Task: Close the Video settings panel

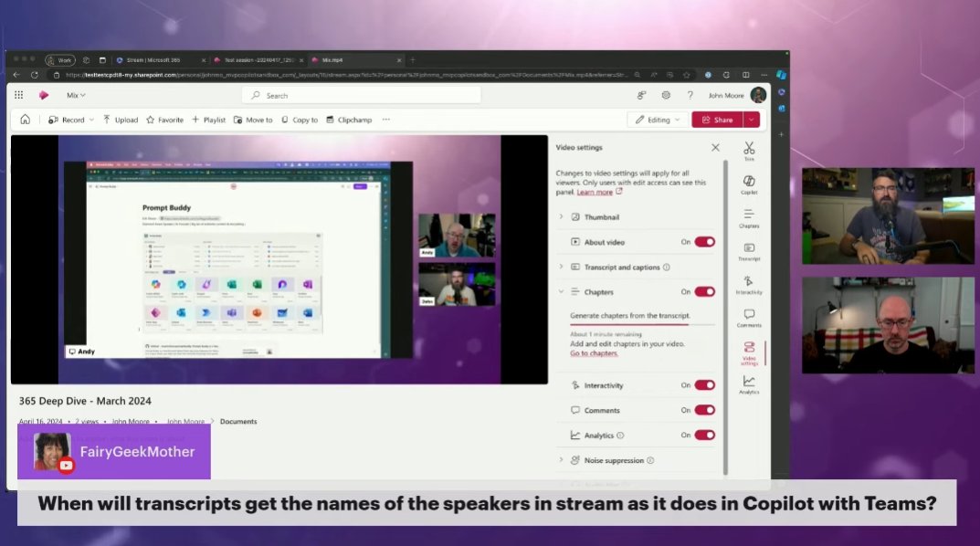Action: coord(716,147)
